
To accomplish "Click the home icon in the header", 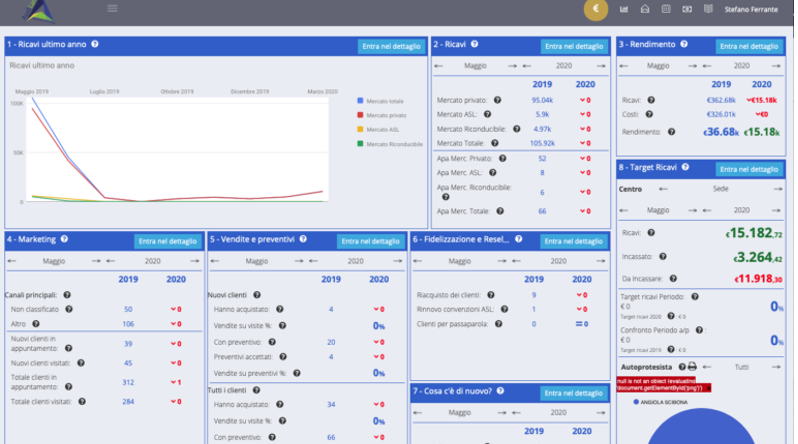I will pos(645,9).
